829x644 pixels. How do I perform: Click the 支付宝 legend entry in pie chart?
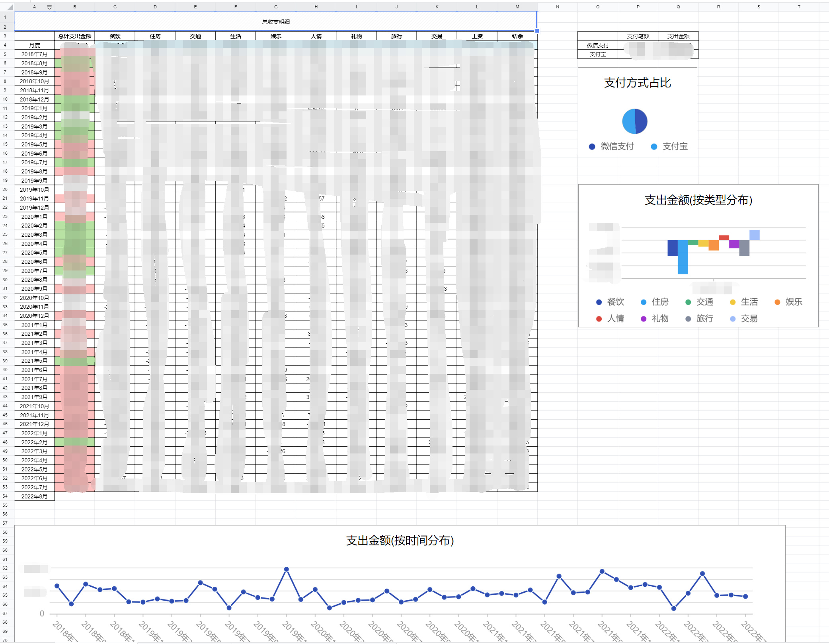pyautogui.click(x=669, y=146)
